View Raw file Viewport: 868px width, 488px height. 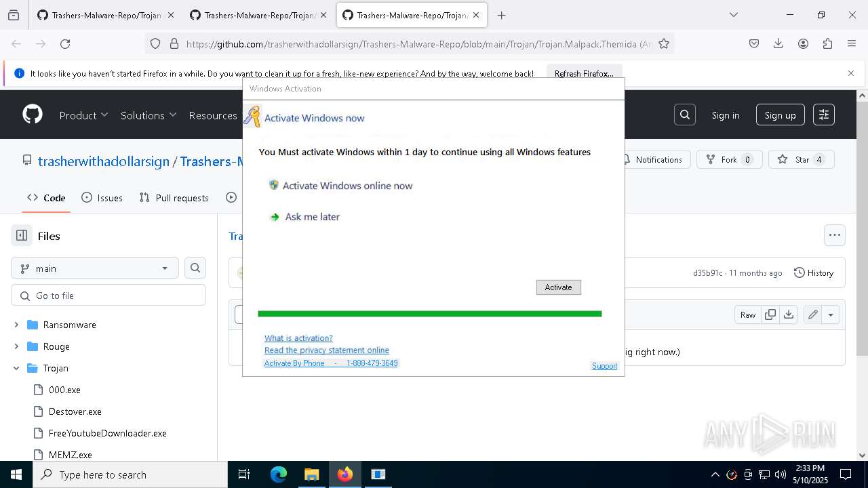[x=748, y=314]
